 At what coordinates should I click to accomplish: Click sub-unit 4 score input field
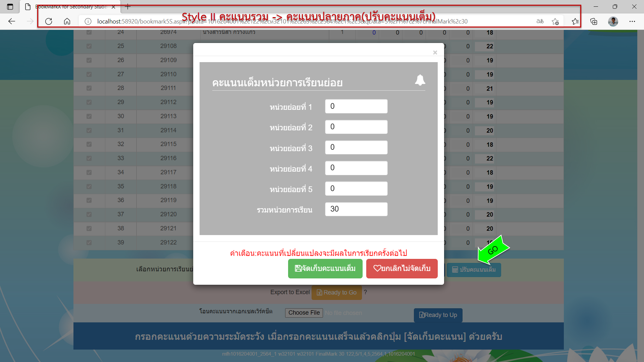(x=356, y=168)
